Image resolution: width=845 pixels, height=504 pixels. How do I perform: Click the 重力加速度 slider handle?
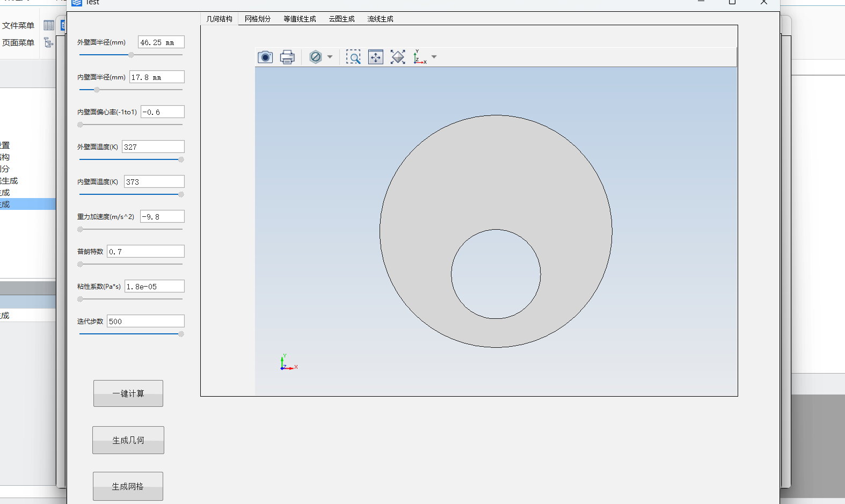[x=80, y=229]
